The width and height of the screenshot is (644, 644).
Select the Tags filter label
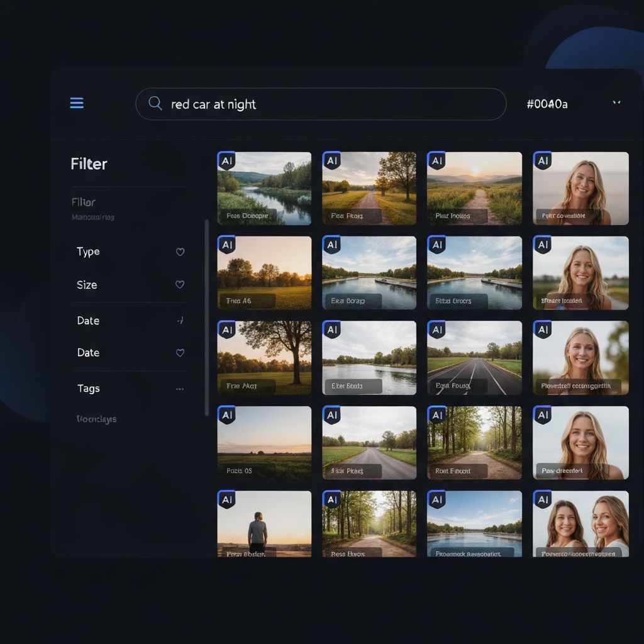coord(88,389)
